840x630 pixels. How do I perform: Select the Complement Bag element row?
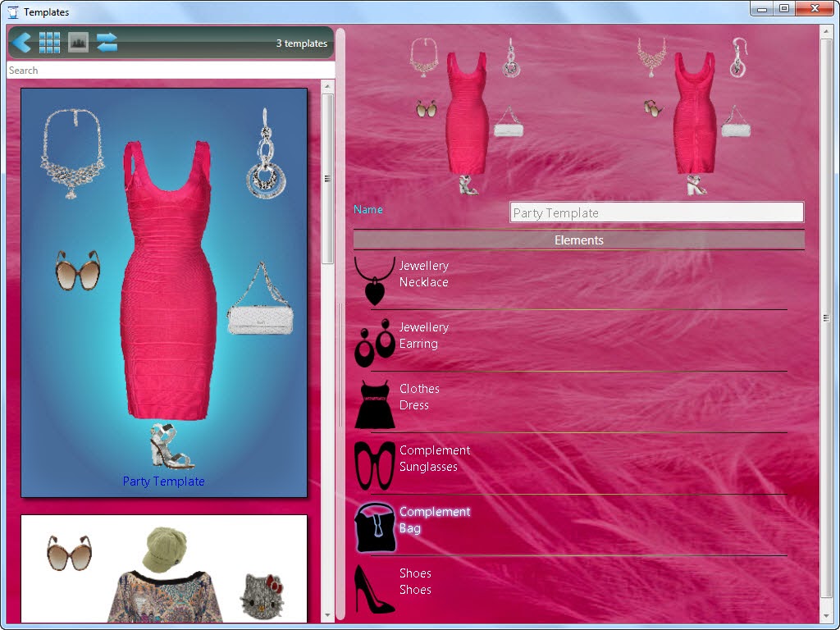(x=436, y=518)
